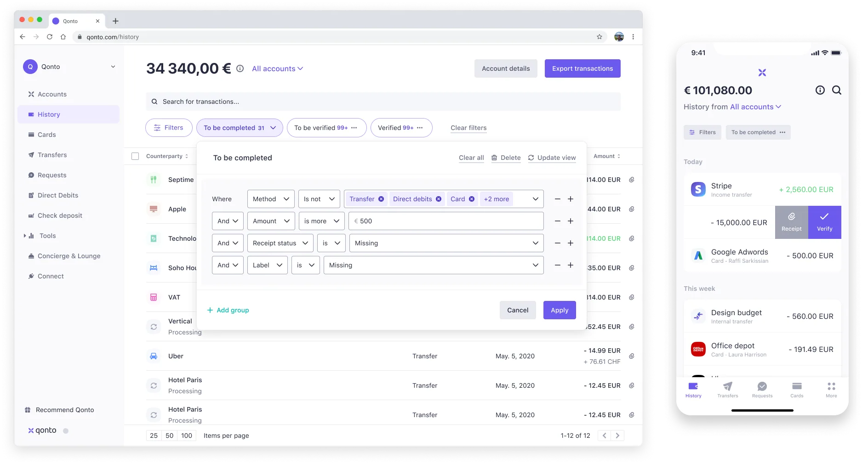Cancel the filter panel
The image size is (868, 464).
tap(518, 310)
